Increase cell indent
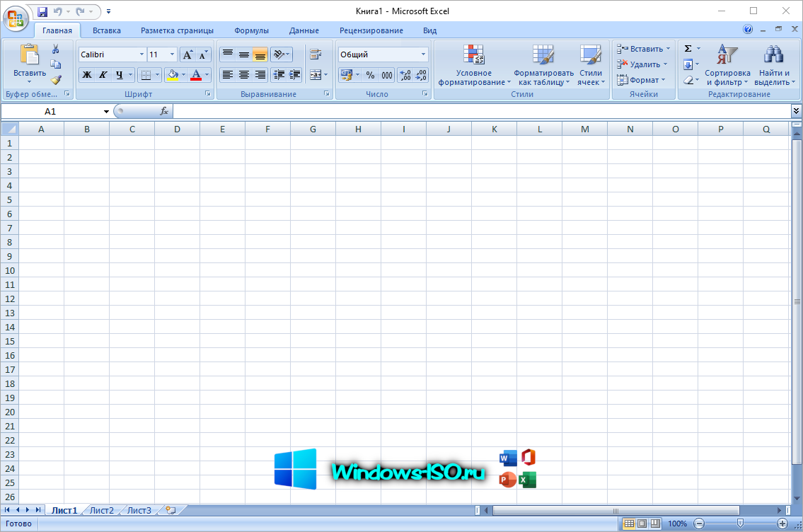 tap(294, 75)
